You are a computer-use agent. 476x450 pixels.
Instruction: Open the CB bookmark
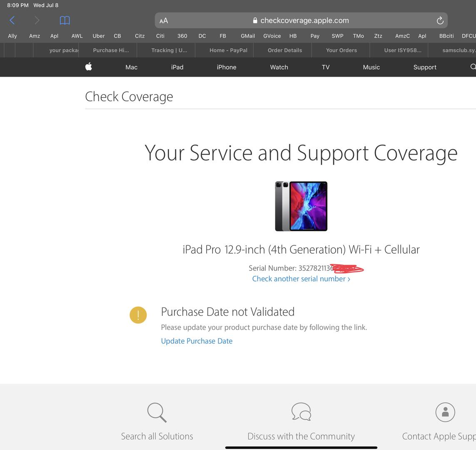click(117, 36)
